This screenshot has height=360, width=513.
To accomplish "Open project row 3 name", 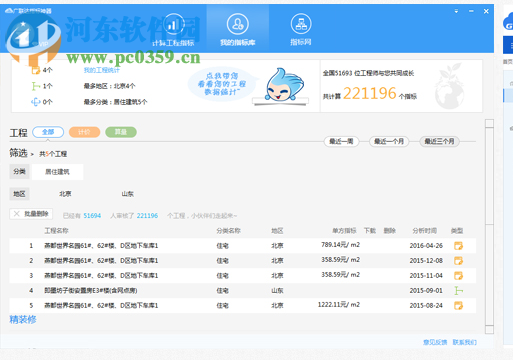I will point(101,276).
